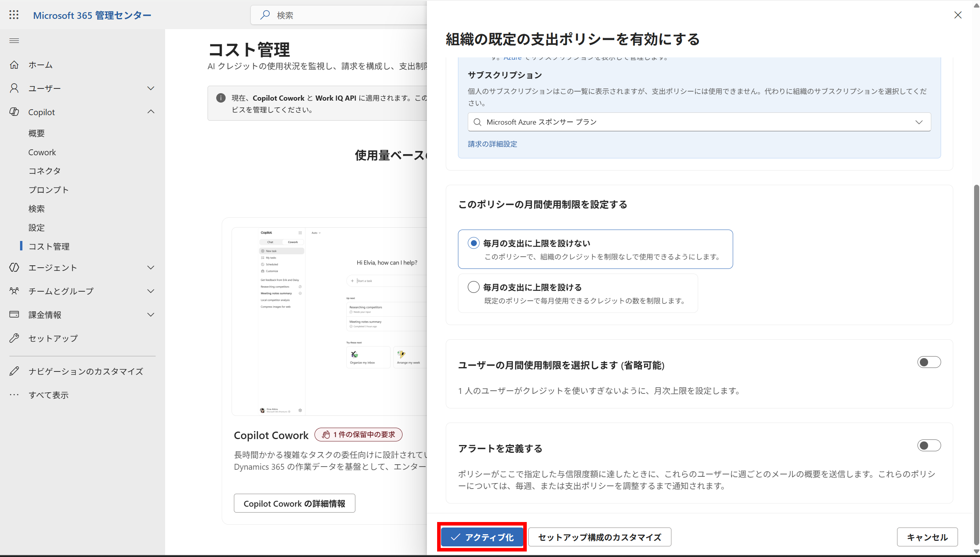This screenshot has width=980, height=557.
Task: Click the pencil icon for navigation customization
Action: pos(14,371)
